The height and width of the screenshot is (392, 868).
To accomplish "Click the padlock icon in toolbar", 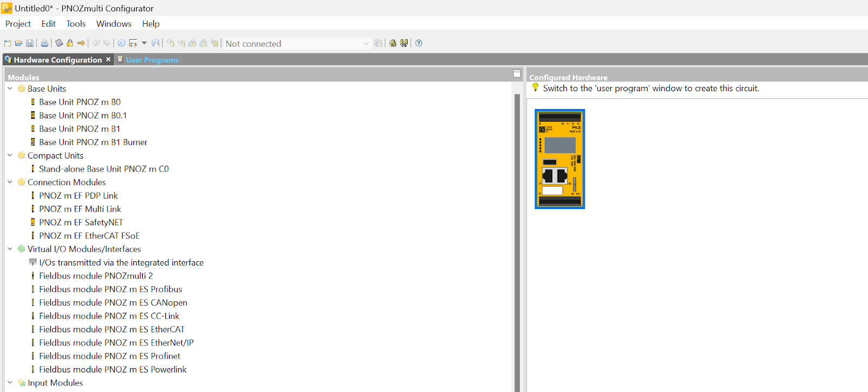I will coord(70,43).
